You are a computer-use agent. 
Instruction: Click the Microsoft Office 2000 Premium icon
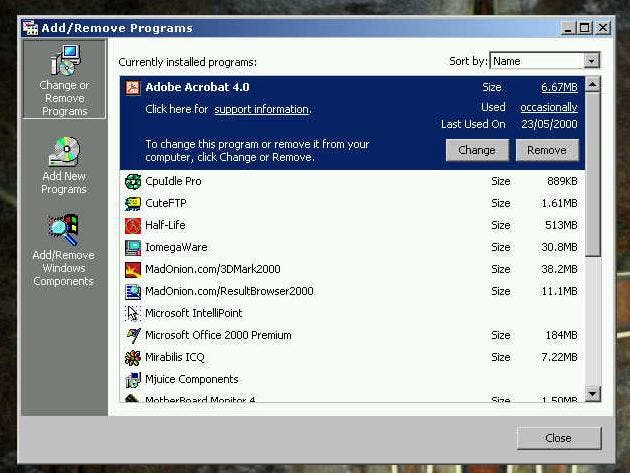tap(133, 336)
